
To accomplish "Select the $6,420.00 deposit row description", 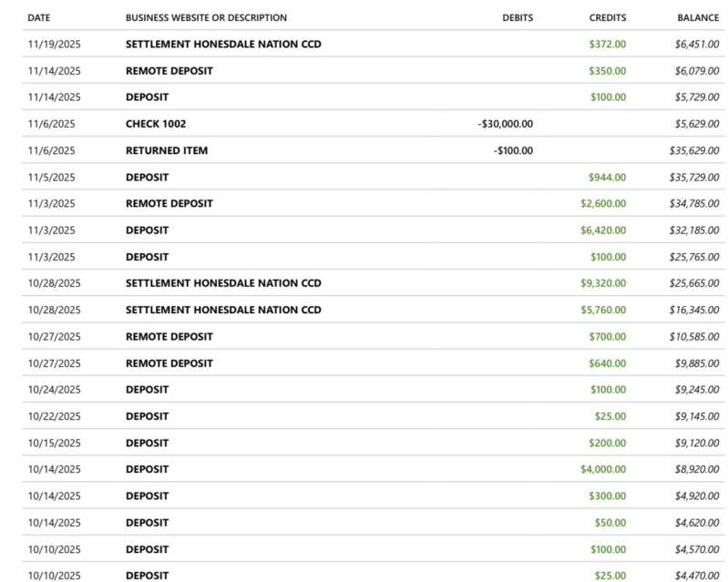I will pyautogui.click(x=147, y=230).
